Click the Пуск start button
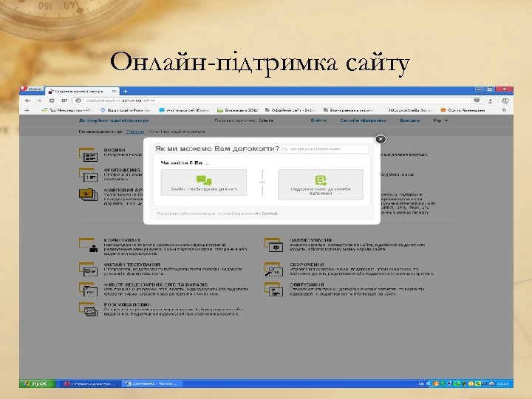 [37, 383]
